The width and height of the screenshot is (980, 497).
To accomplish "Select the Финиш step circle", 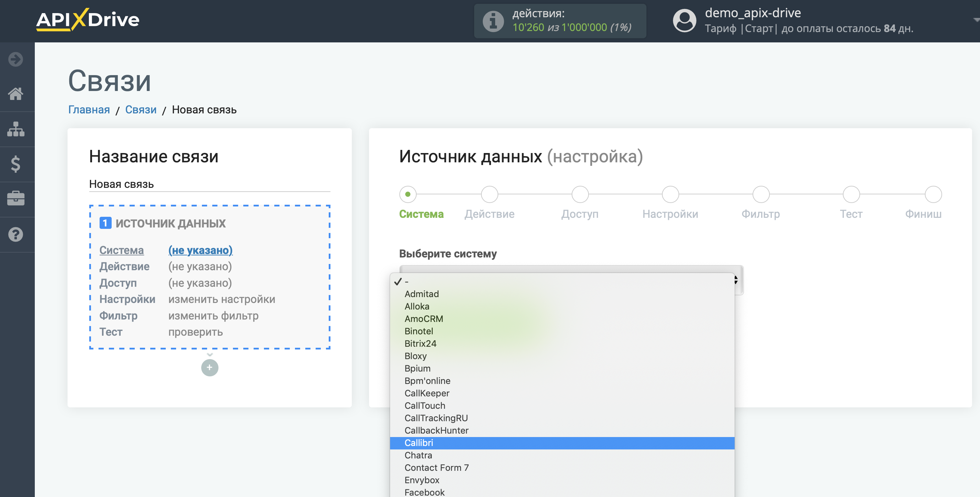I will [933, 194].
